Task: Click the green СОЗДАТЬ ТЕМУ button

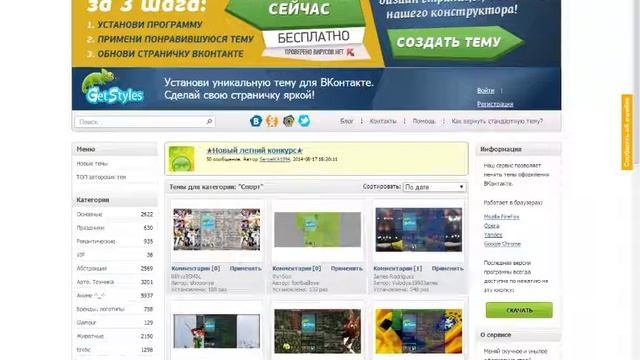Action: click(x=455, y=42)
